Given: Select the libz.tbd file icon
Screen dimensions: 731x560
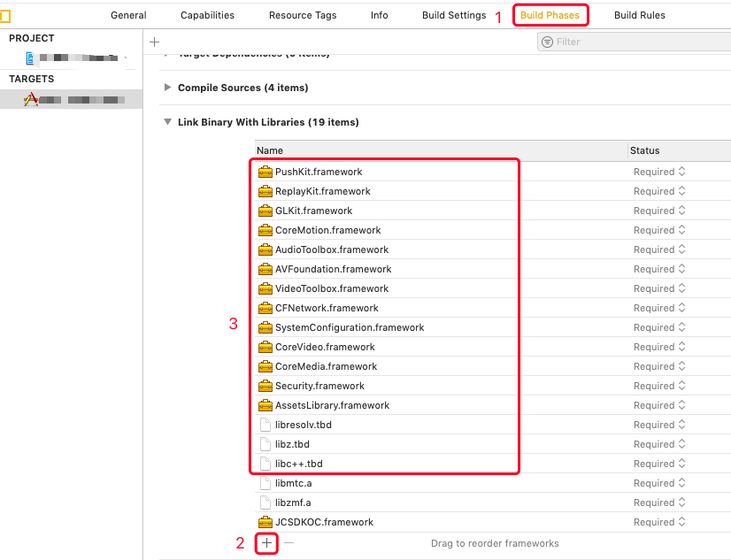Looking at the screenshot, I should (265, 444).
